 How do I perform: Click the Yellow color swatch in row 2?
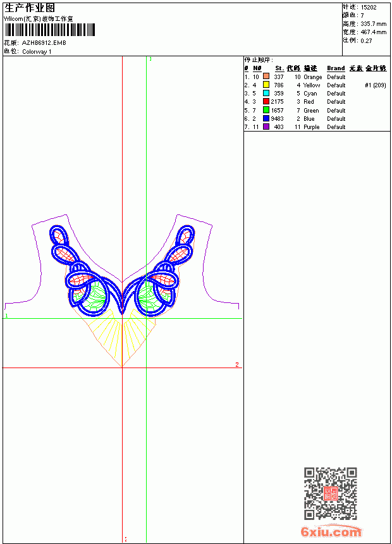(266, 85)
